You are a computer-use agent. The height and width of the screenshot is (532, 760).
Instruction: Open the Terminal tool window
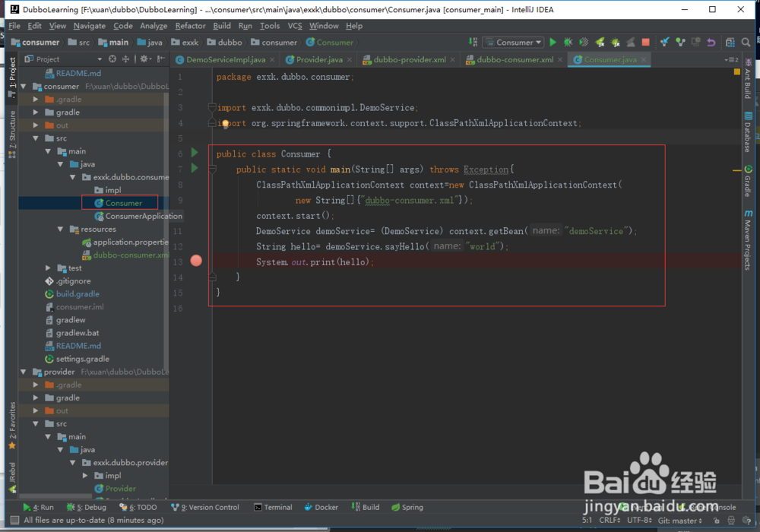coord(273,507)
